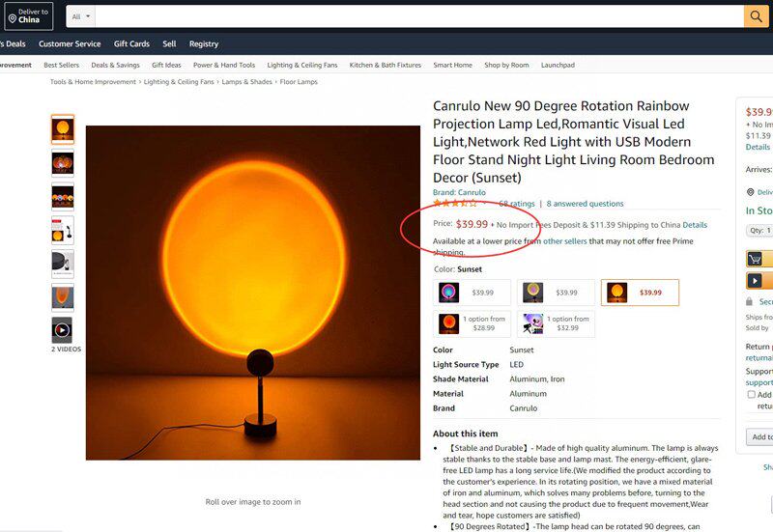Open the 8 answered questions link
The image size is (773, 532).
(585, 204)
